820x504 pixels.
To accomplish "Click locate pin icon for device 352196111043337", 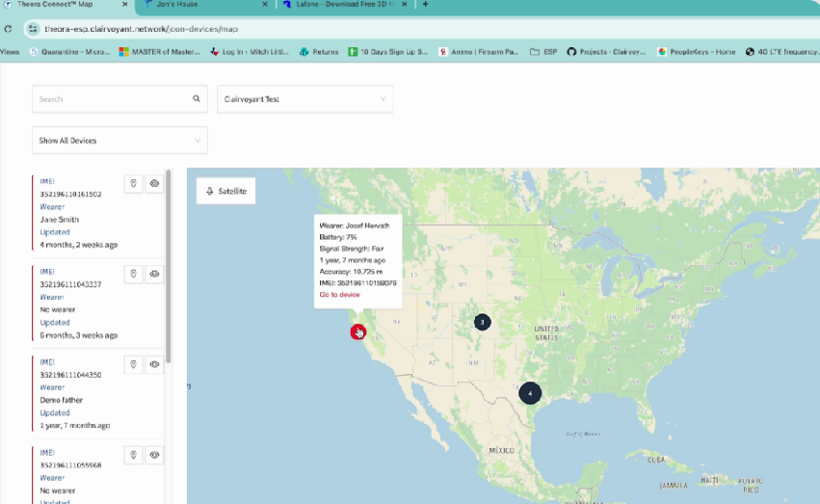I will 134,274.
